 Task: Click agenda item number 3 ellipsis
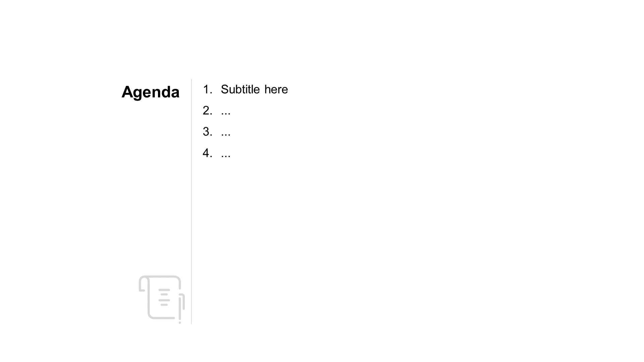click(x=226, y=132)
